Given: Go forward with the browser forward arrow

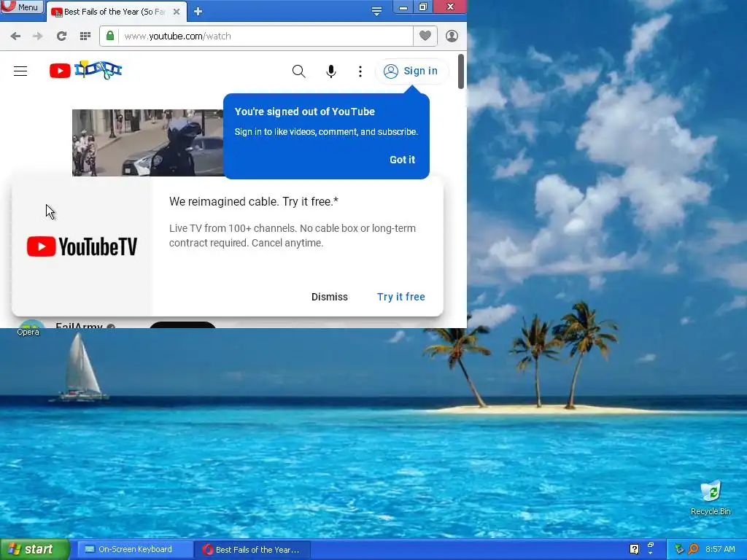Looking at the screenshot, I should tap(38, 36).
